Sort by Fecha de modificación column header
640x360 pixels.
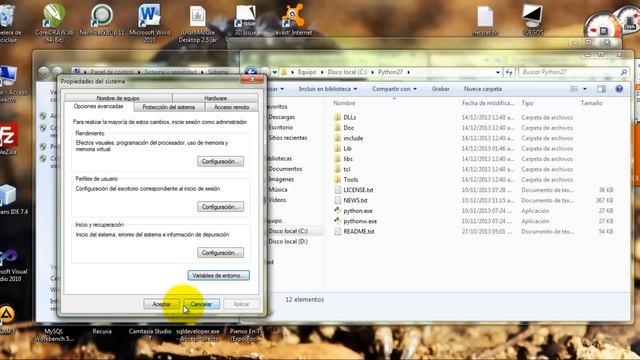pyautogui.click(x=488, y=103)
